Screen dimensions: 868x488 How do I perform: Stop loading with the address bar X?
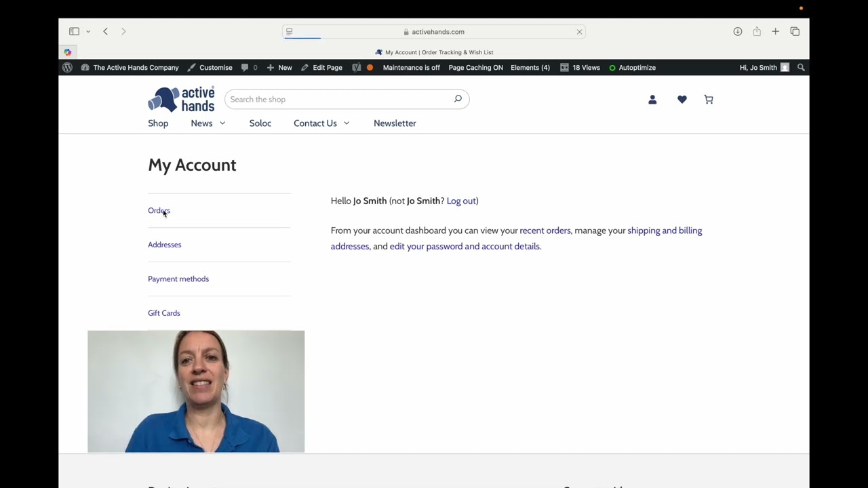pos(579,32)
